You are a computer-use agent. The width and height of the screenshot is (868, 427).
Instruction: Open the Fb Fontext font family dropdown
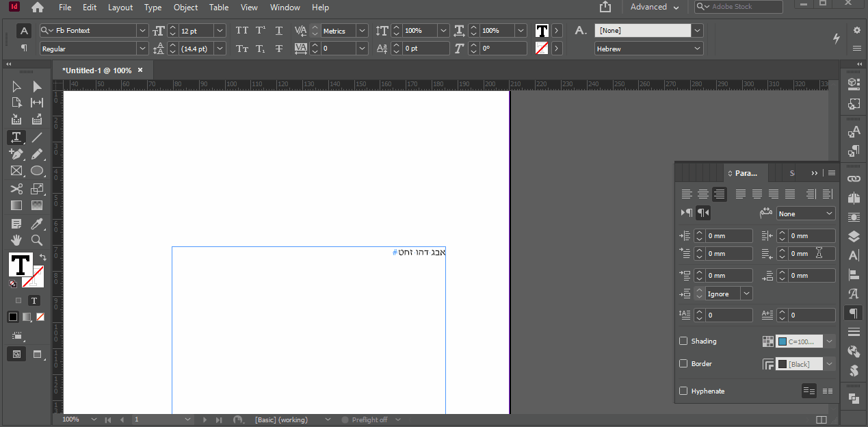coord(142,31)
